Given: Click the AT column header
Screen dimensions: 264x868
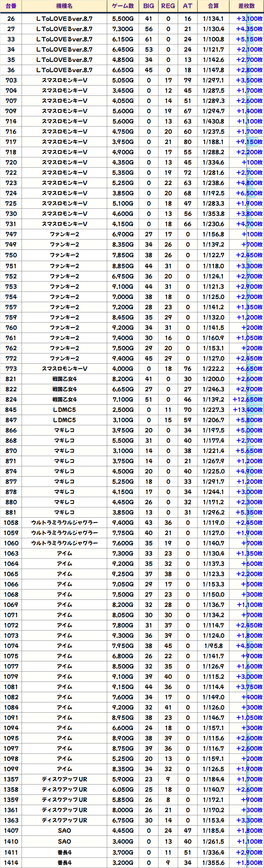Looking at the screenshot, I should pyautogui.click(x=188, y=6).
